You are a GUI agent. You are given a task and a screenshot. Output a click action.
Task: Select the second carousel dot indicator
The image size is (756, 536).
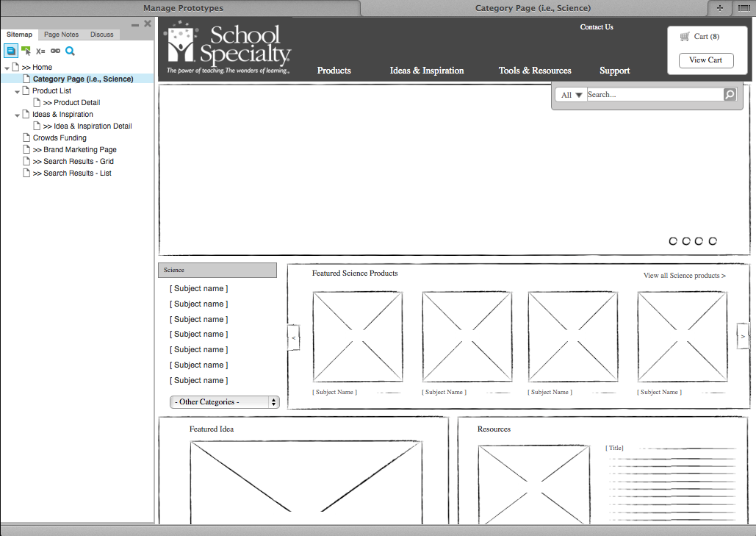[x=686, y=240]
